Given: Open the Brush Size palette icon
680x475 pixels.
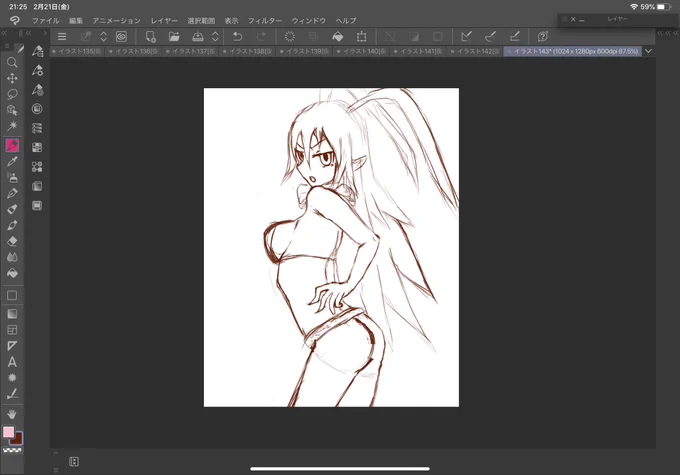Looking at the screenshot, I should (37, 89).
